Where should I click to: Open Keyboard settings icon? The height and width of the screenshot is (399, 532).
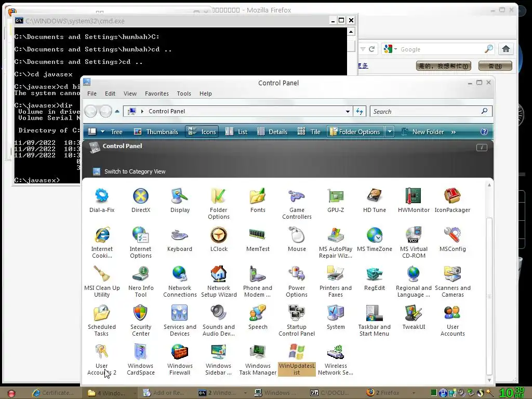pos(179,240)
